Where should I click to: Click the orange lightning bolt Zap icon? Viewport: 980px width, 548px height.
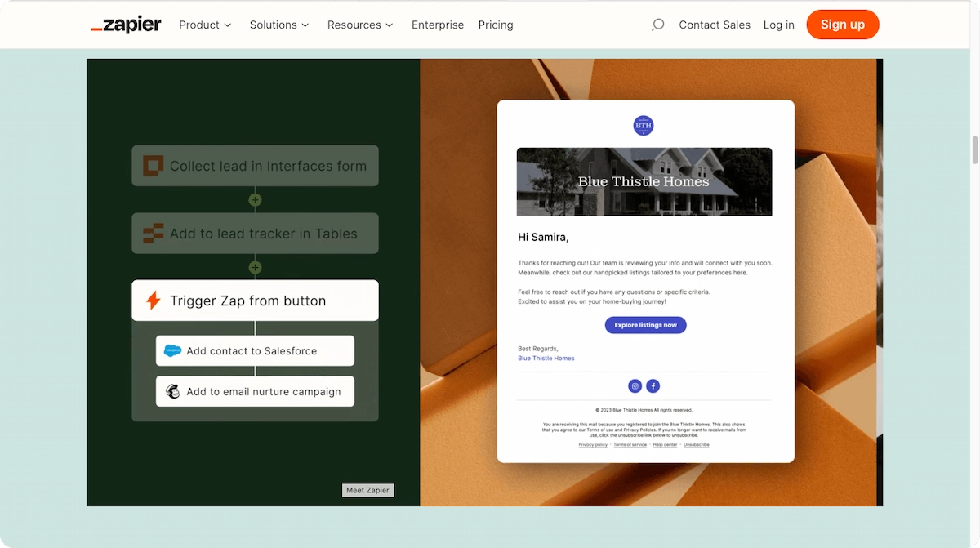pos(153,301)
